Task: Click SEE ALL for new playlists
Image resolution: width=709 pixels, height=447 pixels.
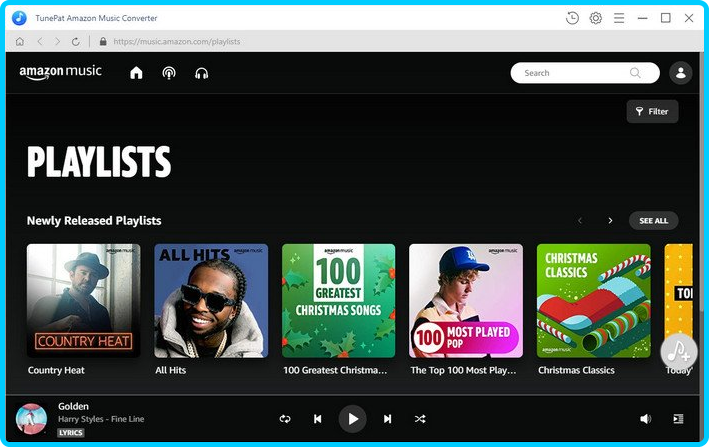Action: [653, 221]
